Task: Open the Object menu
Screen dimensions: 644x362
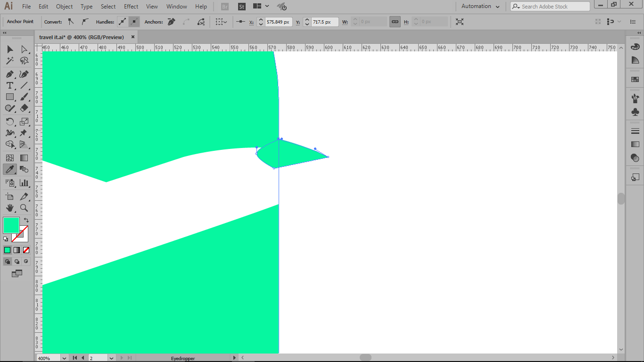Action: (64, 6)
